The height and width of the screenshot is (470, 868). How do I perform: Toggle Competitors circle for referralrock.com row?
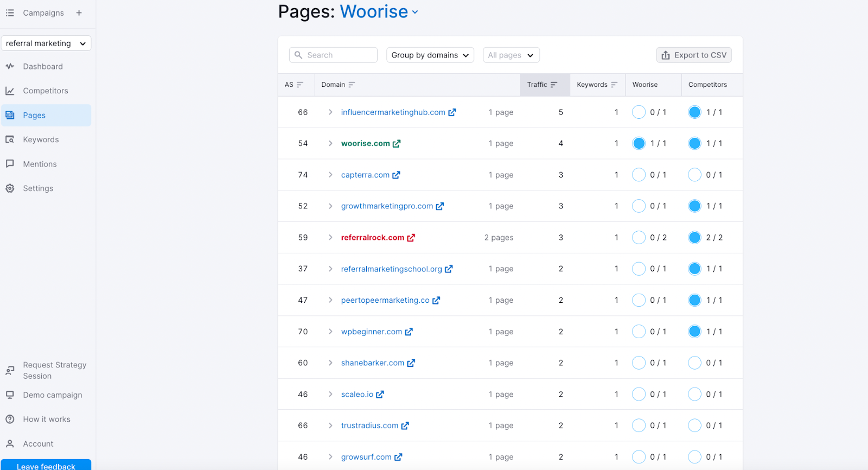click(694, 238)
